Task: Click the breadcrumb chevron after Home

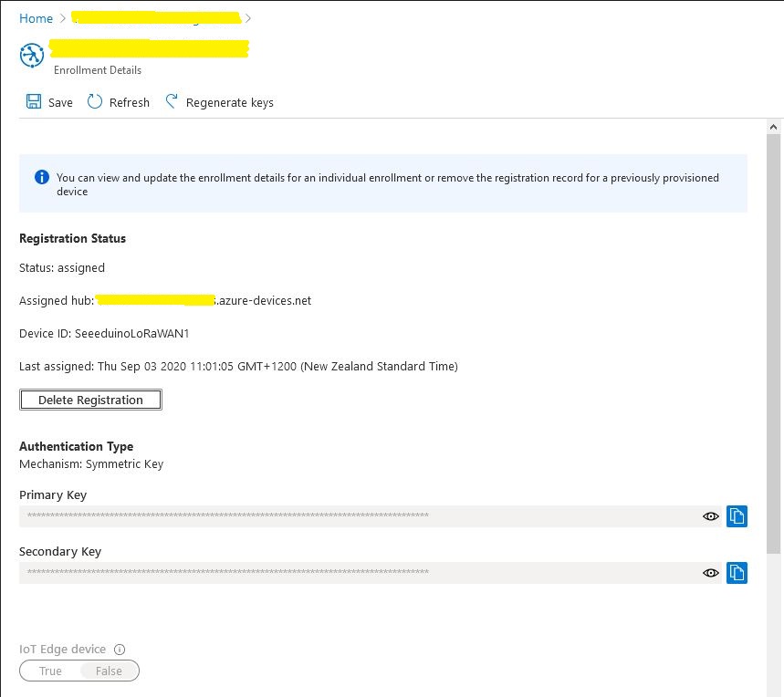Action: tap(63, 18)
